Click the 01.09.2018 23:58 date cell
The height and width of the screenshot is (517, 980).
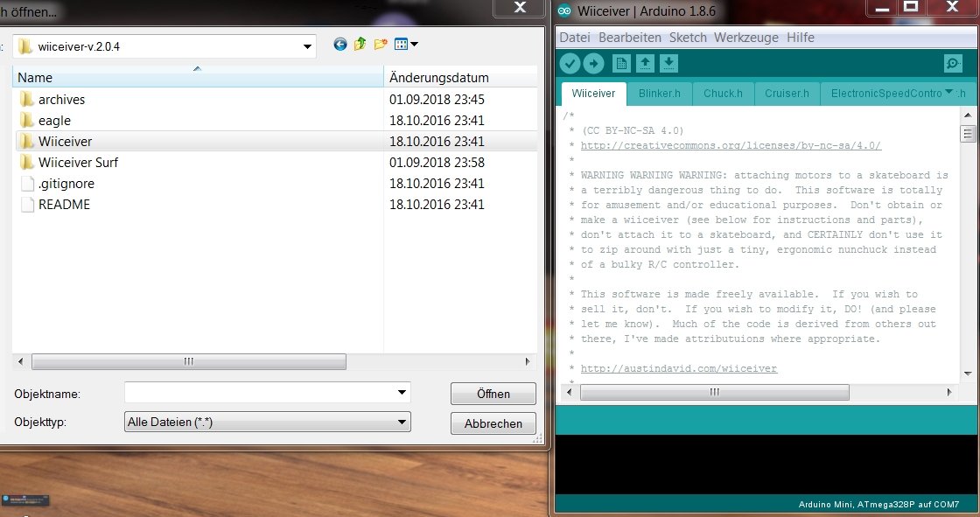pos(437,163)
